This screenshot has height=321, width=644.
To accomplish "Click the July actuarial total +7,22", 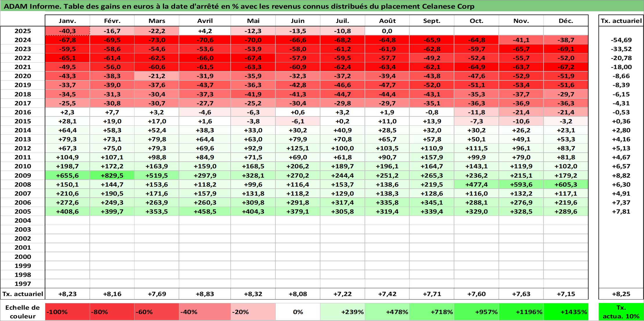I will click(342, 294).
